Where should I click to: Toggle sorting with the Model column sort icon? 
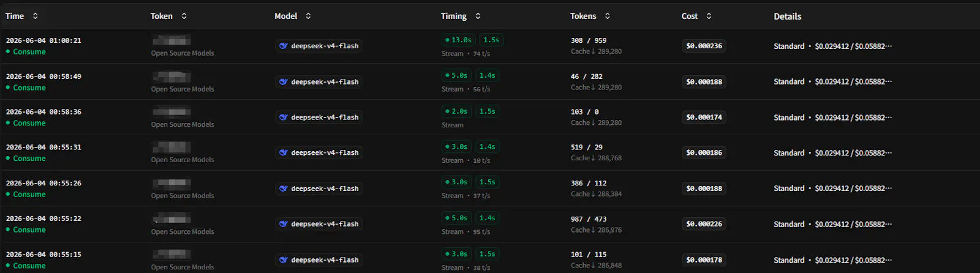[308, 16]
